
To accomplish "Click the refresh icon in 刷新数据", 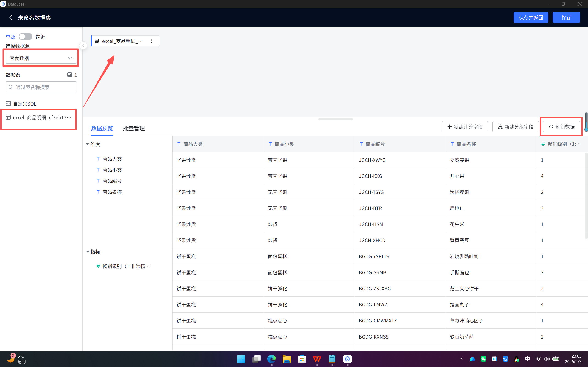I will click(x=551, y=127).
